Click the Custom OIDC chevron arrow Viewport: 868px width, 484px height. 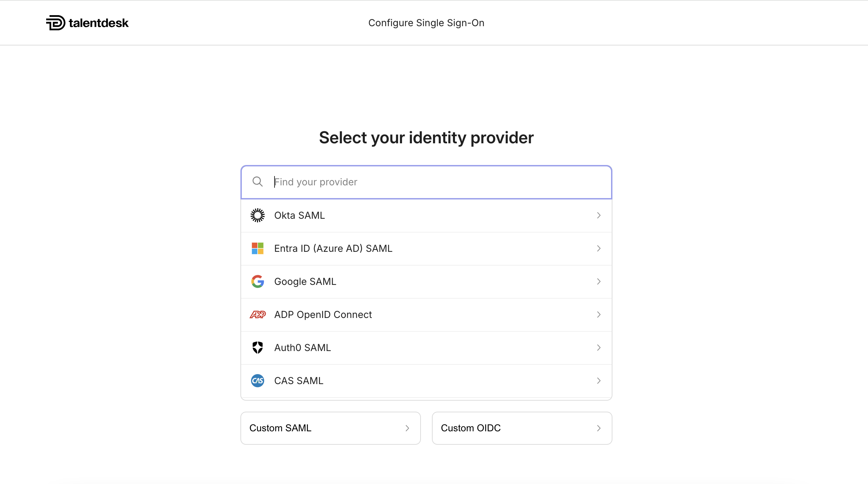[x=599, y=428]
